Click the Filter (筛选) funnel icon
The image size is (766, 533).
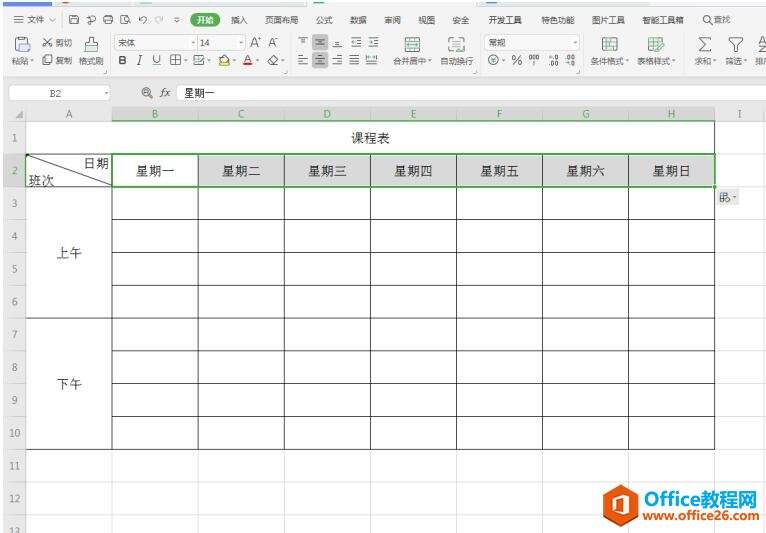[x=735, y=45]
